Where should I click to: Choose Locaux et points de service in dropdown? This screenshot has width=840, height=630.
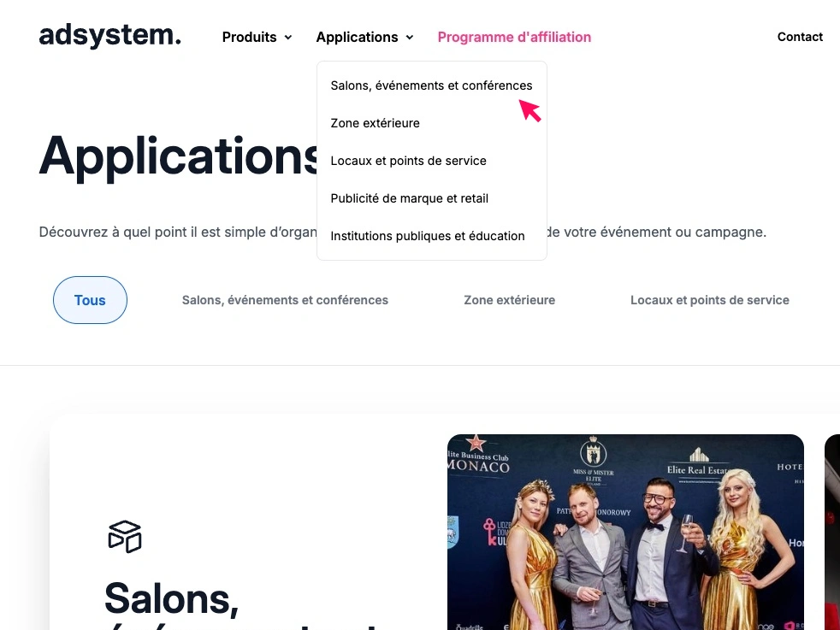pos(408,161)
